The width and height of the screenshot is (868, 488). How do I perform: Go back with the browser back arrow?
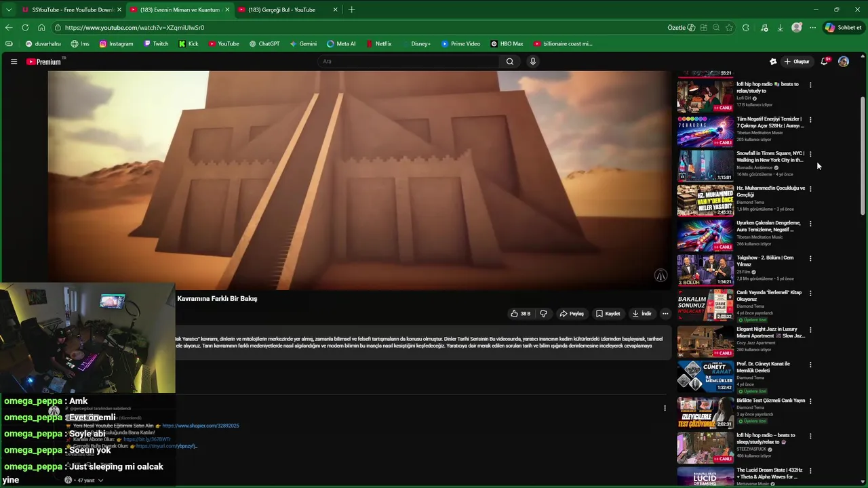tap(9, 28)
